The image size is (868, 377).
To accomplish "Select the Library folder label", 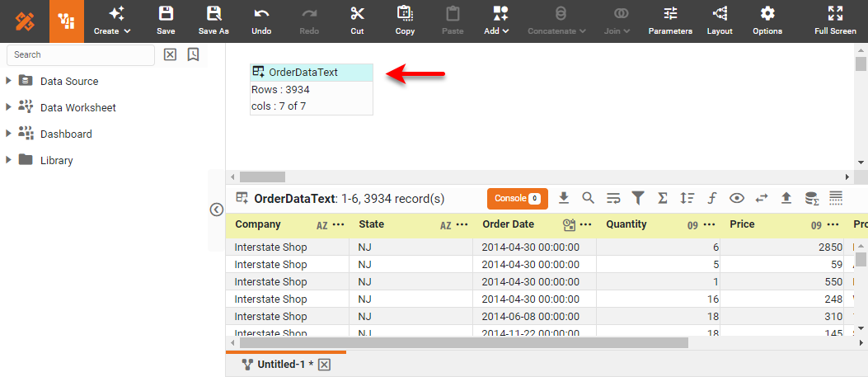I will click(56, 161).
